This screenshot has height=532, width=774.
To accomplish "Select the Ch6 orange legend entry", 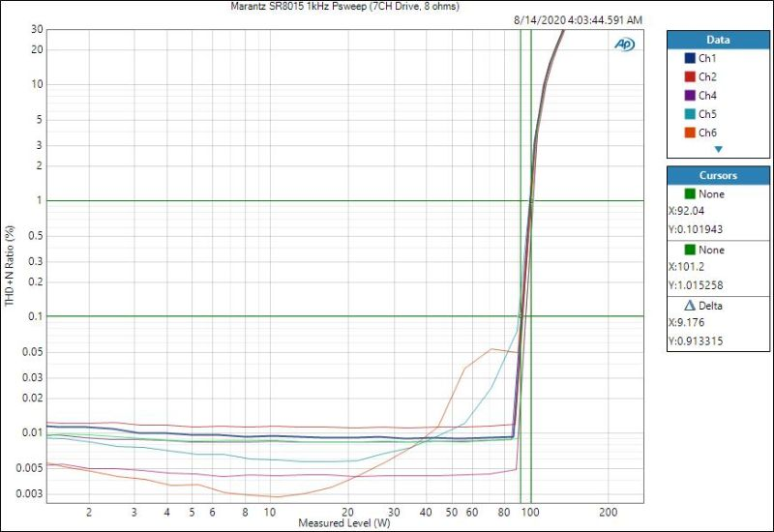I will coord(706,133).
